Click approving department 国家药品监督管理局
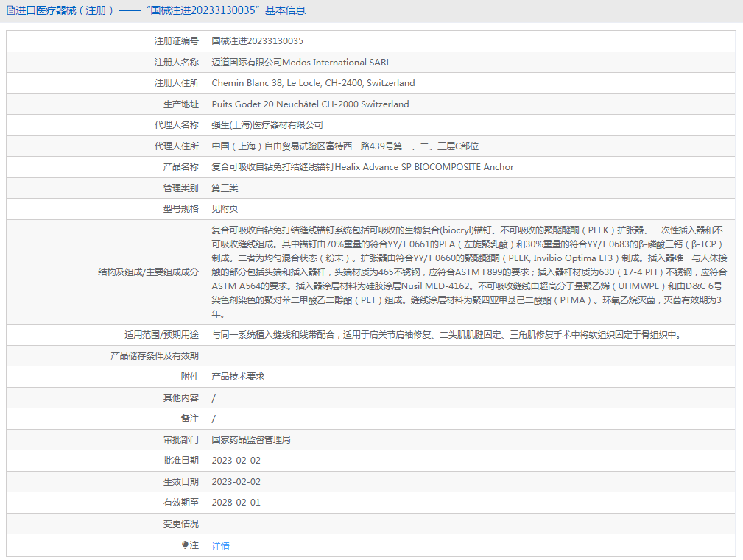 click(x=251, y=440)
